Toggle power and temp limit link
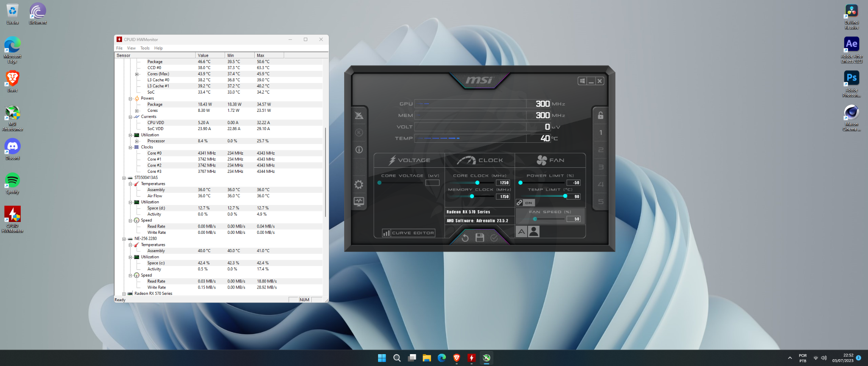This screenshot has width=868, height=366. tap(520, 203)
